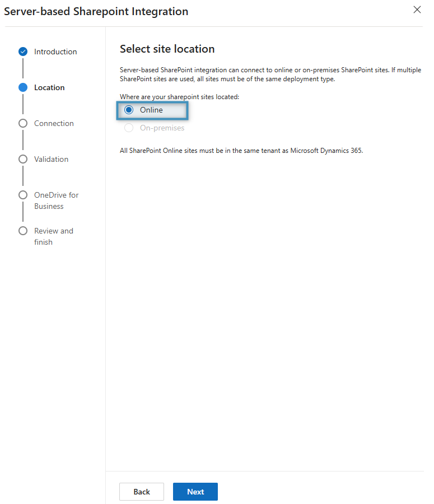Viewport: 434px width, 504px height.
Task: Click the Connection step circle icon
Action: (23, 123)
